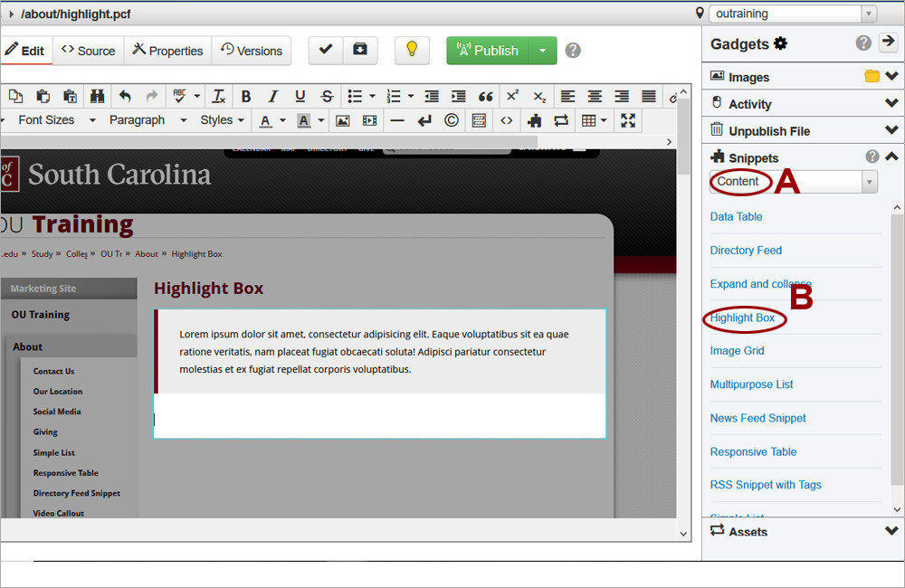Open the Versions tab
The image size is (905, 588).
pos(252,51)
